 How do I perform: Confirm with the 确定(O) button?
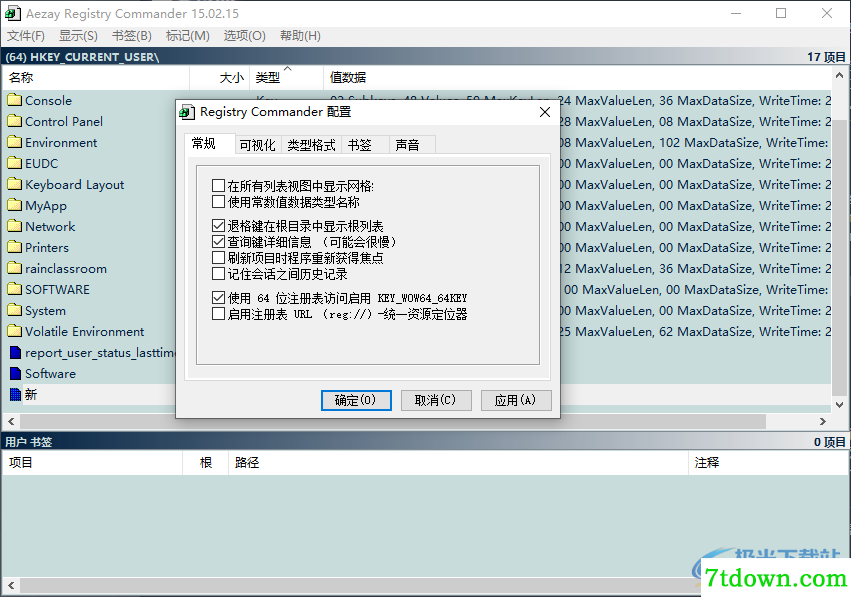tap(356, 400)
